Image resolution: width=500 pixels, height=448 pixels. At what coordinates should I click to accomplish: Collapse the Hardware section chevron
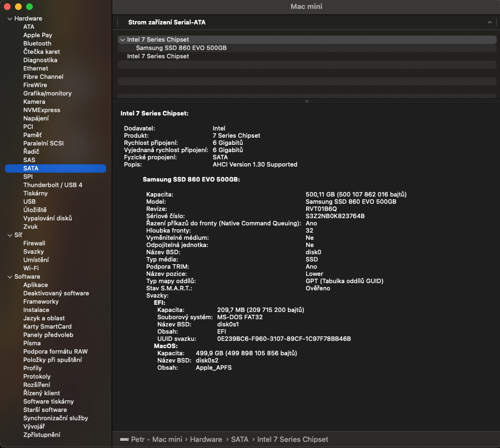[9, 19]
